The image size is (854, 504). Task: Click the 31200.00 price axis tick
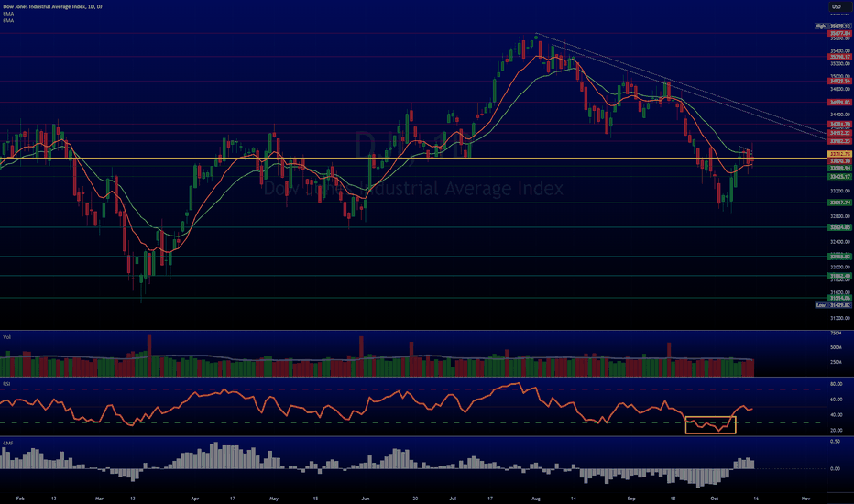click(840, 318)
